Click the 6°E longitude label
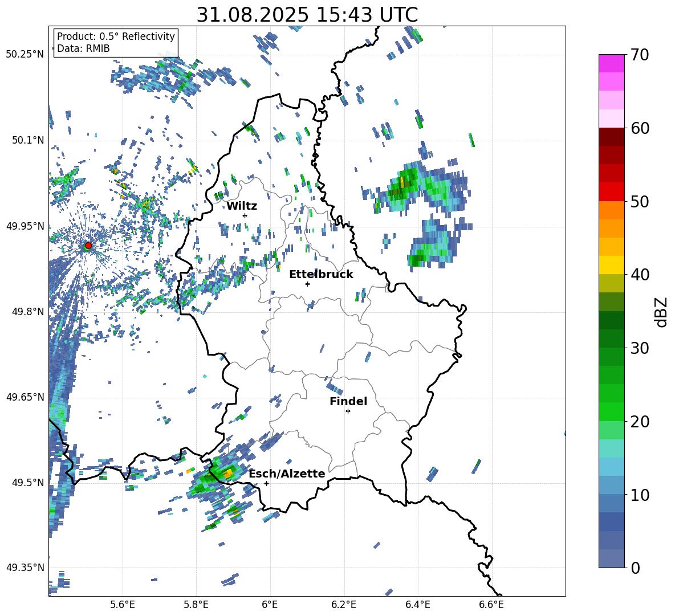This screenshot has width=675, height=616. point(270,605)
